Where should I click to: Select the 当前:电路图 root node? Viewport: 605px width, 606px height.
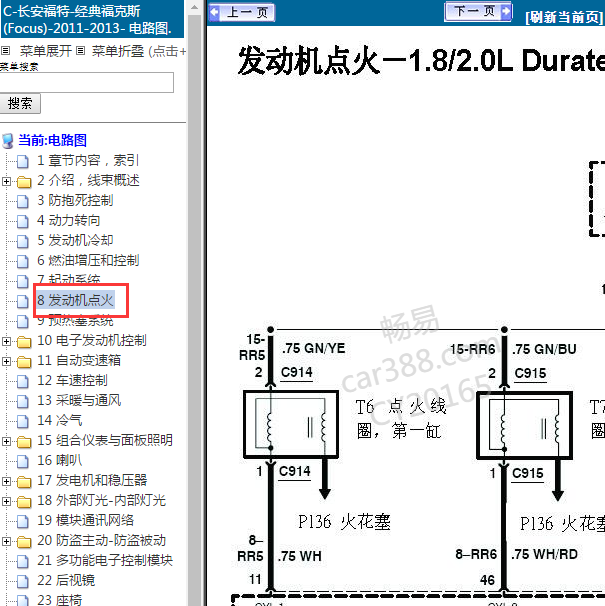pos(52,140)
